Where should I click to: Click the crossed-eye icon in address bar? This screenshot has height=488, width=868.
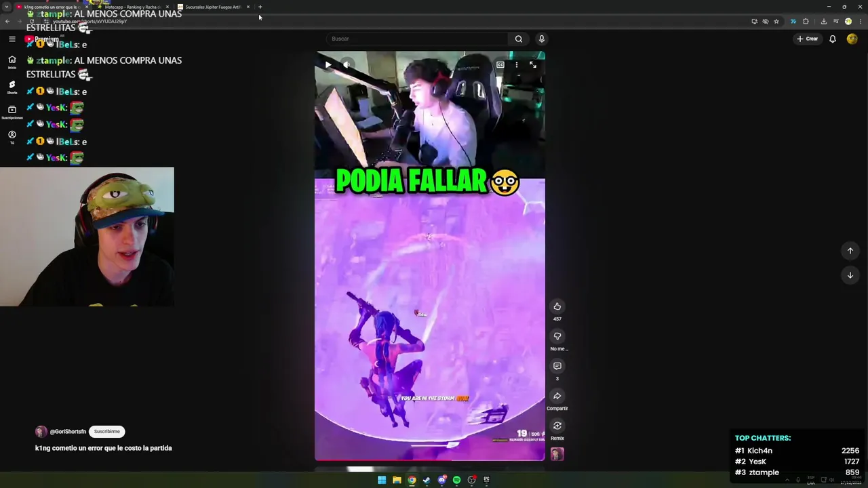(766, 22)
